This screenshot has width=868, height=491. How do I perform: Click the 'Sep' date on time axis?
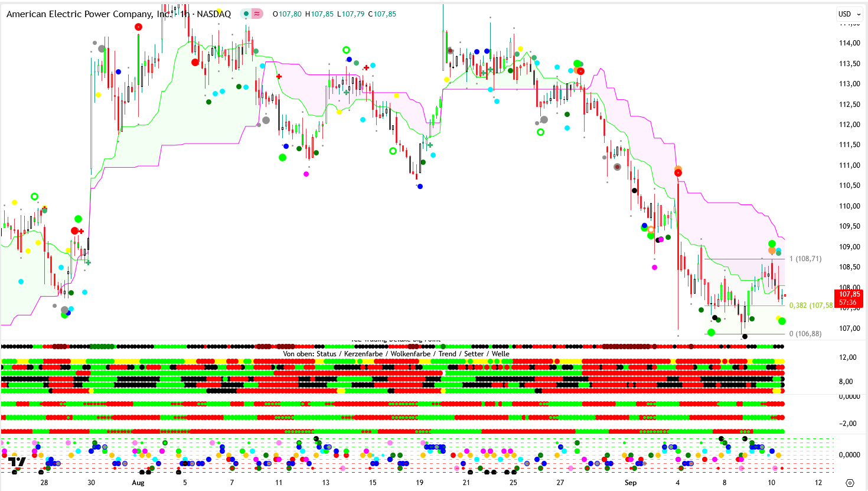631,483
